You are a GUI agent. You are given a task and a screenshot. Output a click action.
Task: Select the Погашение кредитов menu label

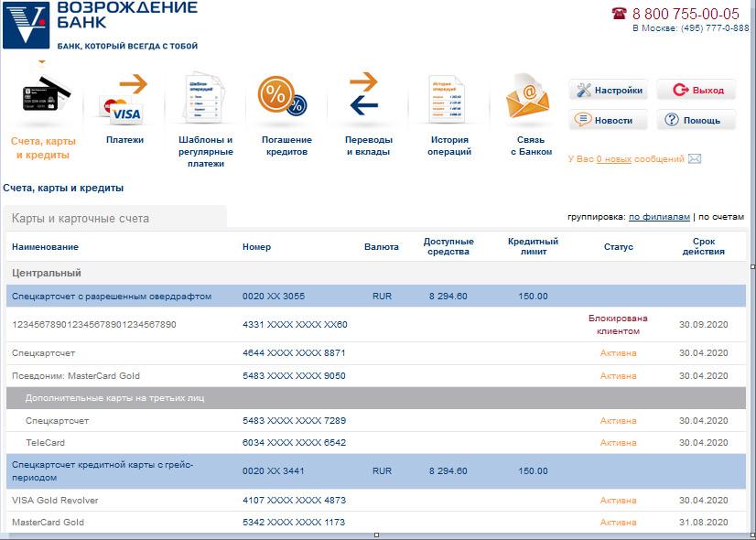[286, 146]
